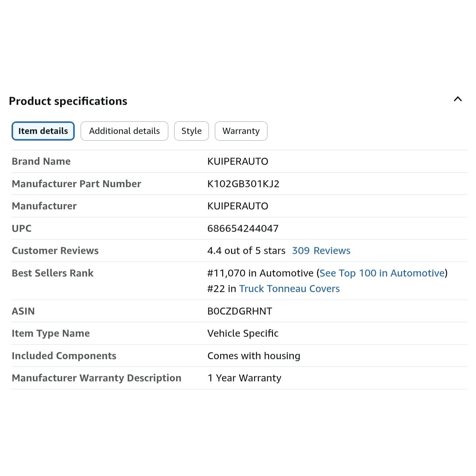Switch to the Additional details tab
This screenshot has width=476, height=476.
point(124,131)
